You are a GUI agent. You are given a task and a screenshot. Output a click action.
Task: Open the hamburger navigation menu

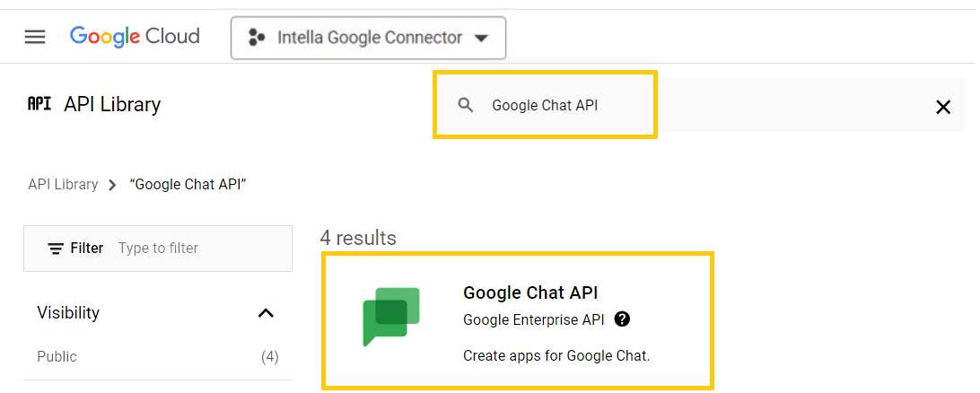coord(35,37)
